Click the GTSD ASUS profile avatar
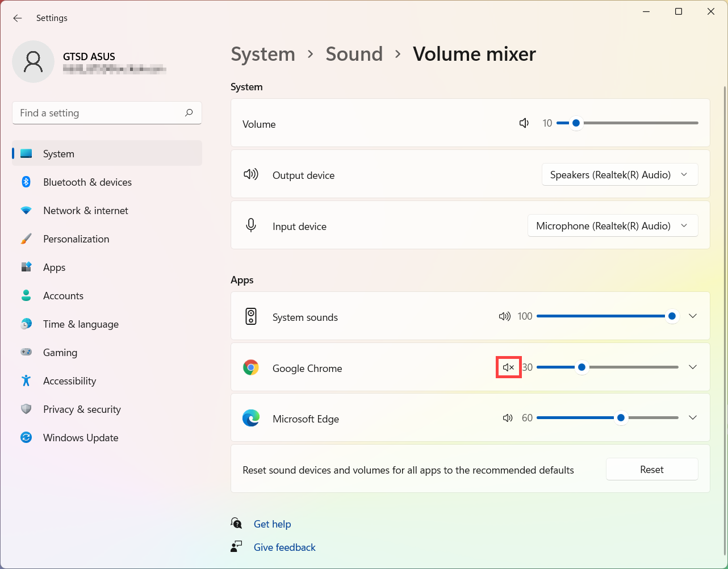Viewport: 728px width, 569px height. 34,62
